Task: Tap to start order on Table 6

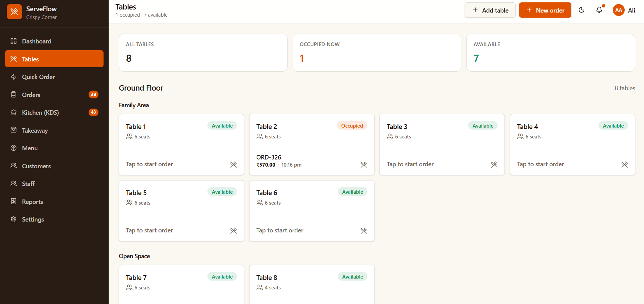Action: 280,230
